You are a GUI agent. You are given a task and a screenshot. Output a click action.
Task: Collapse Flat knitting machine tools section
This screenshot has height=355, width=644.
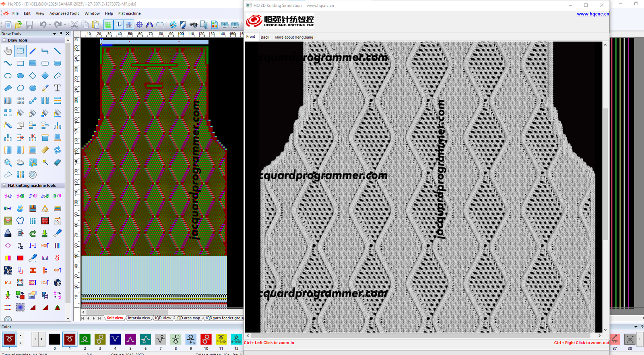coord(4,186)
